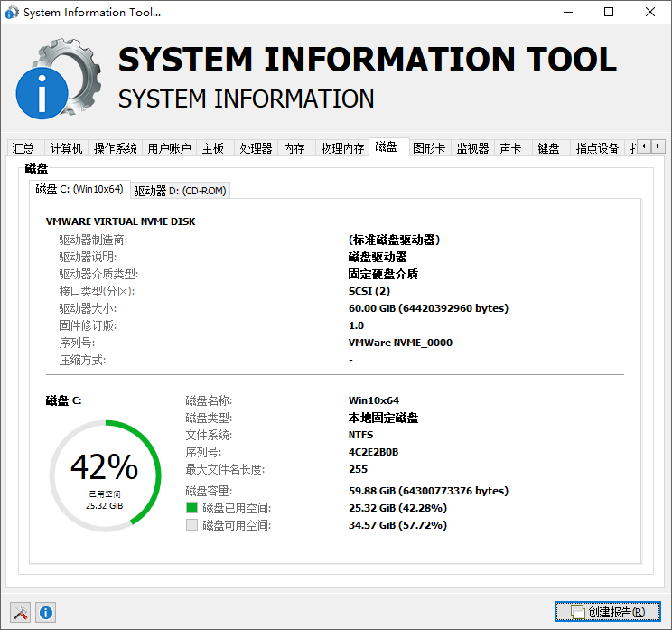Click the disk name value Win10x64
The image size is (672, 630).
pyautogui.click(x=374, y=400)
